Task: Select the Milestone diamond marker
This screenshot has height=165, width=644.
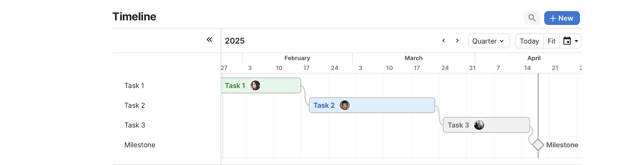Action: click(x=538, y=145)
